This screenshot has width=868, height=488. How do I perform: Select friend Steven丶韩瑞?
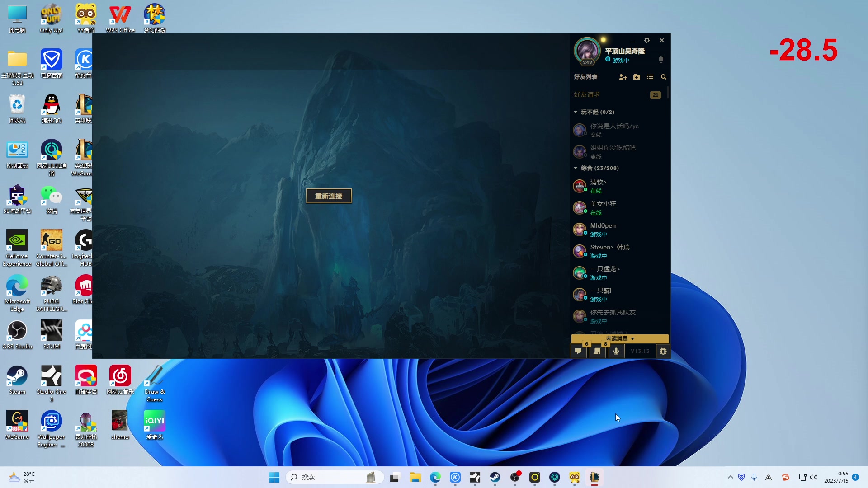(618, 251)
